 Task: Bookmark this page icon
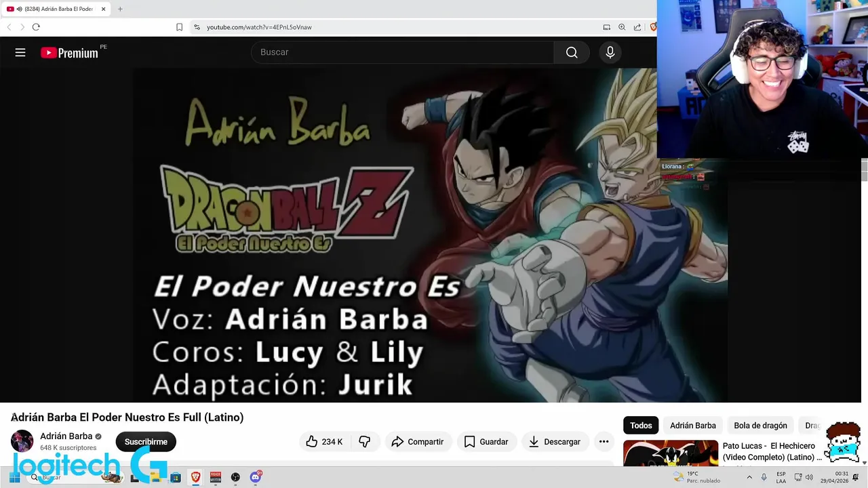(x=179, y=27)
